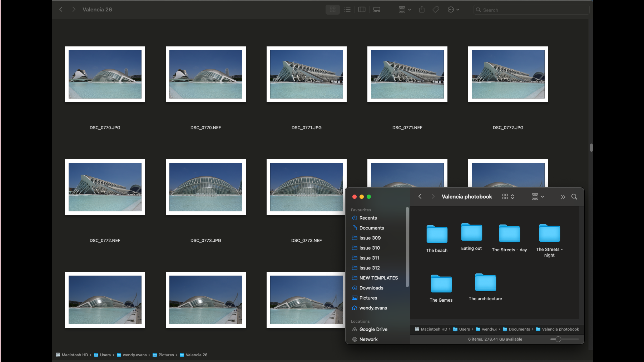Select The architecture folder icon
Screen dimensions: 644x362
click(x=485, y=282)
